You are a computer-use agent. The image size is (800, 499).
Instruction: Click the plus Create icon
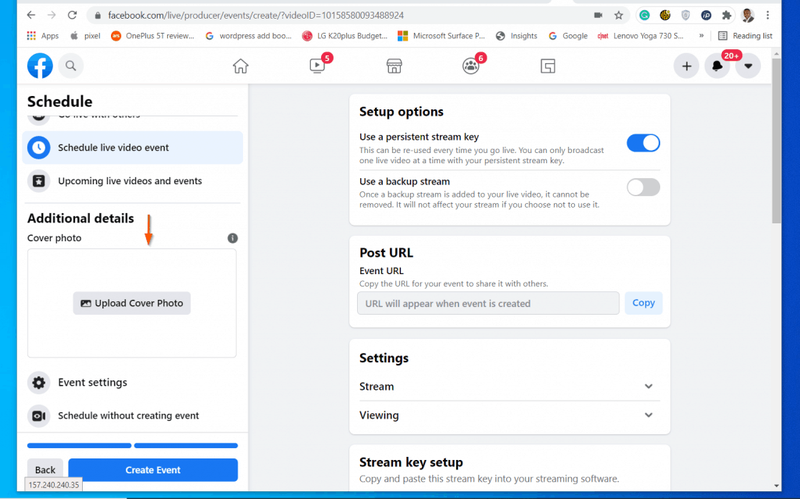click(x=687, y=66)
